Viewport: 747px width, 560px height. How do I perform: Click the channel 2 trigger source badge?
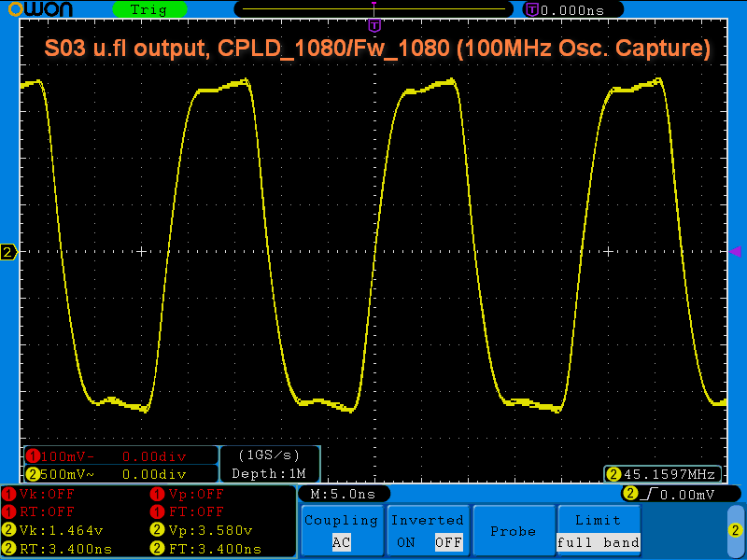pos(630,494)
